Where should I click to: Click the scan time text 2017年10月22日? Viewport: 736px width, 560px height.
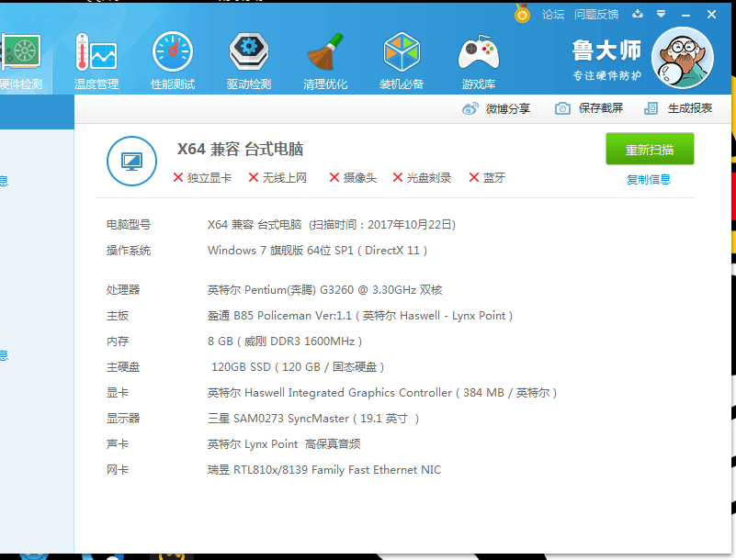(409, 225)
